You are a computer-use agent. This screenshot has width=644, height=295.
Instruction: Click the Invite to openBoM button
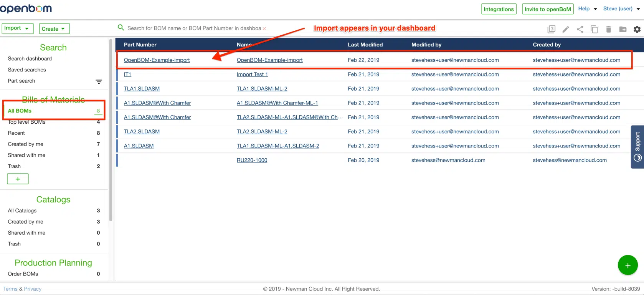[548, 9]
